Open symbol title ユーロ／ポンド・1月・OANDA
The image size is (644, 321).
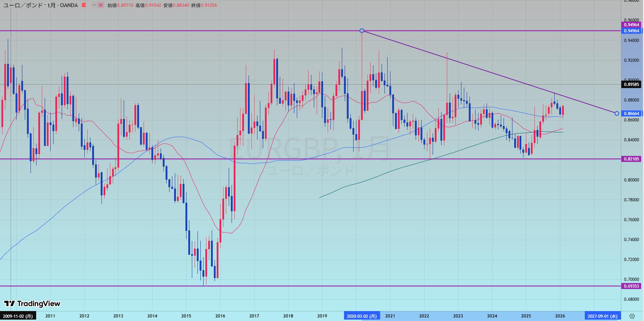(x=40, y=5)
